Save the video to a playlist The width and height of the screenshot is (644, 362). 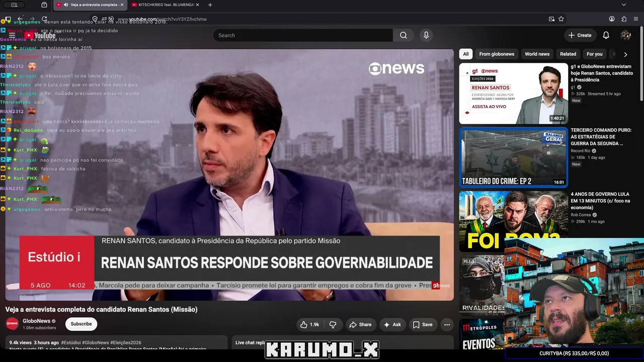point(423,325)
